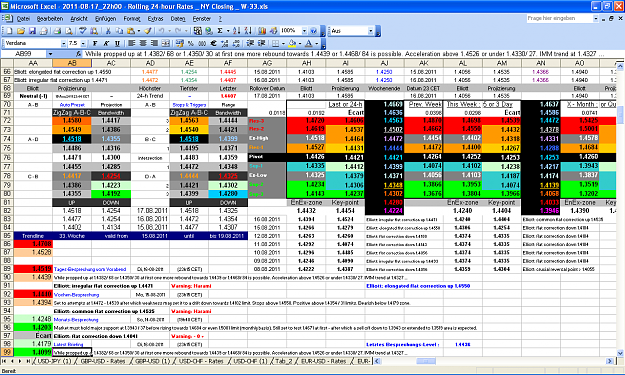
Task: Switch to the Tab_2 sheet tab
Action: pyautogui.click(x=283, y=361)
